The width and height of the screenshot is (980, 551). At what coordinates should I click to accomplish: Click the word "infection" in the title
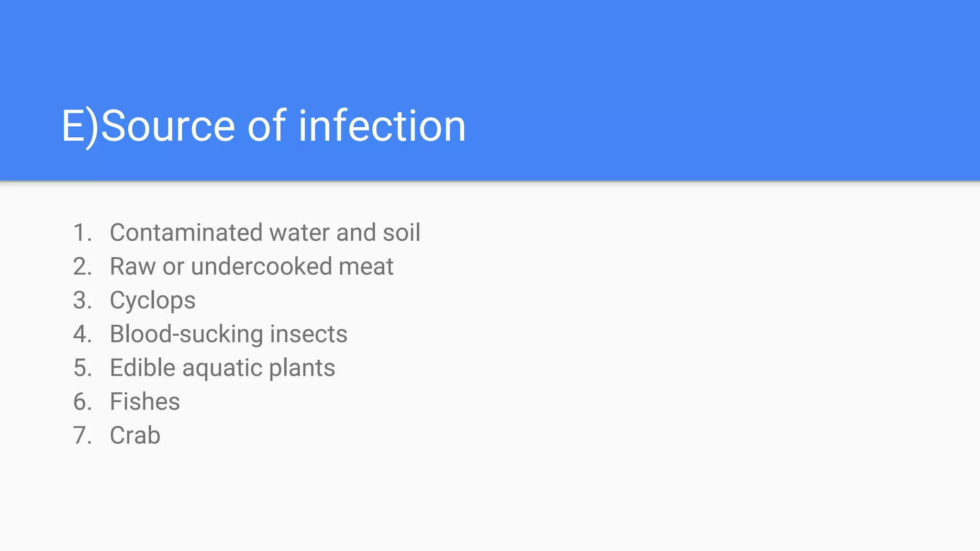(382, 126)
